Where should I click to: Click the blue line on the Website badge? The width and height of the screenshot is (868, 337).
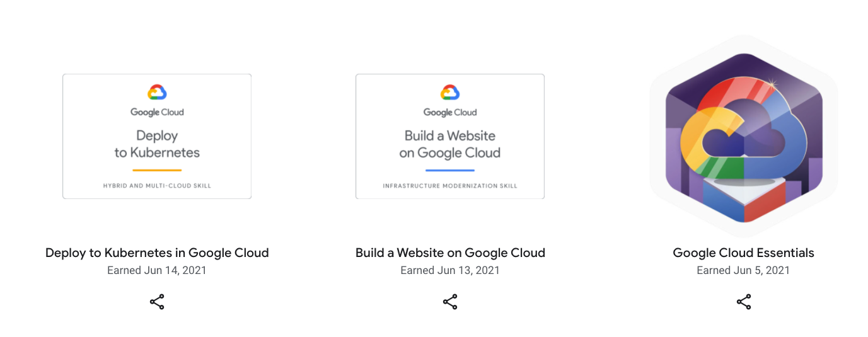[450, 170]
